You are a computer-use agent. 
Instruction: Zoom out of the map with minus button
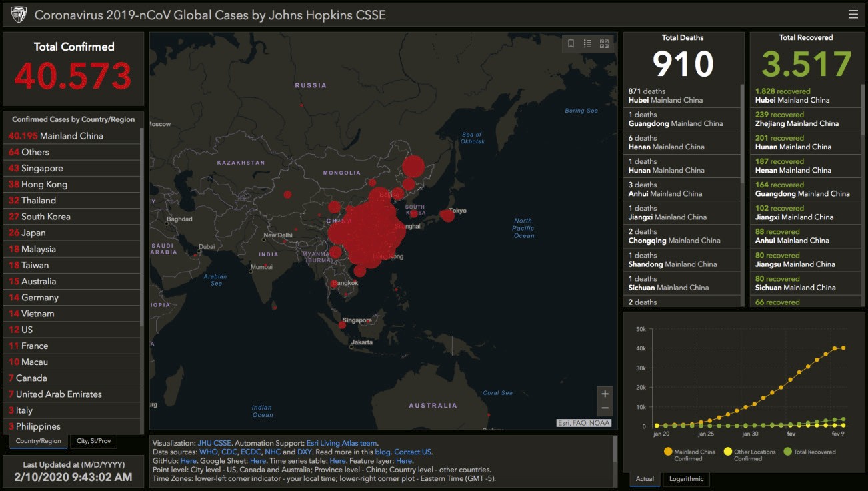605,408
